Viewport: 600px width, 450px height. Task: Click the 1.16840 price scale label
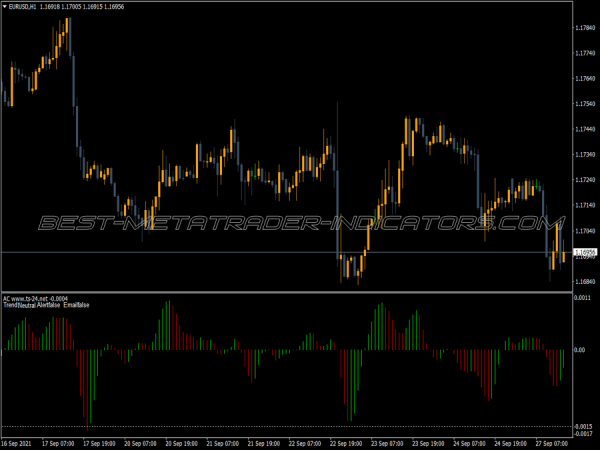(586, 281)
